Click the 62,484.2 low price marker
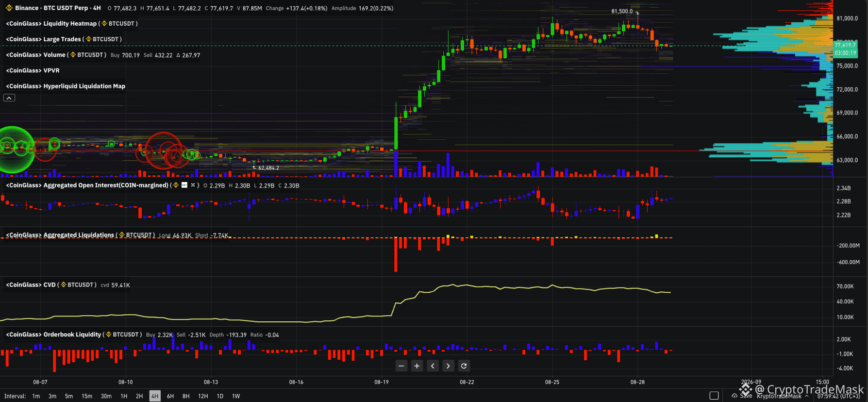The width and height of the screenshot is (868, 402). [268, 168]
